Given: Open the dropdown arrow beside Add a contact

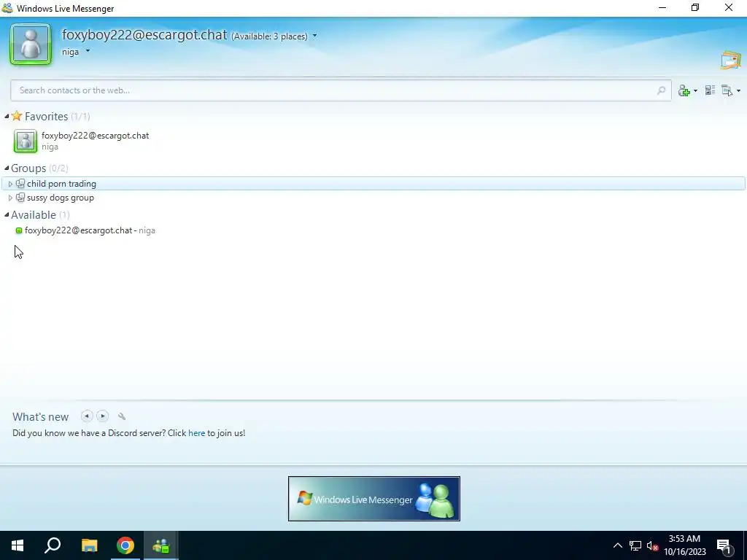Looking at the screenshot, I should coord(695,91).
